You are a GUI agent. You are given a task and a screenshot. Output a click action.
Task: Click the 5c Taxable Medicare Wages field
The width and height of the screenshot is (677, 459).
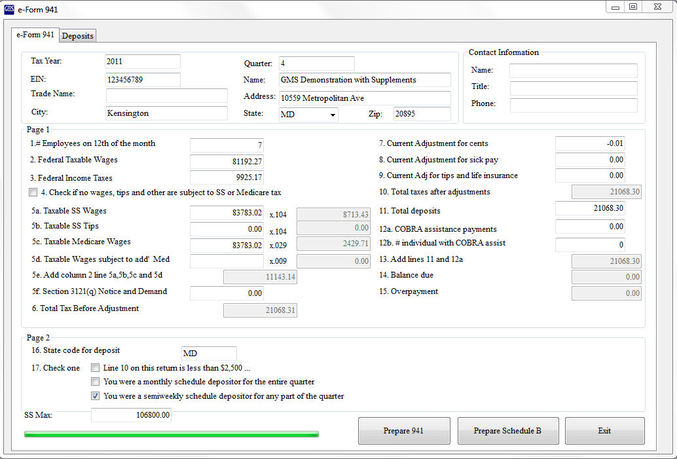pos(227,245)
